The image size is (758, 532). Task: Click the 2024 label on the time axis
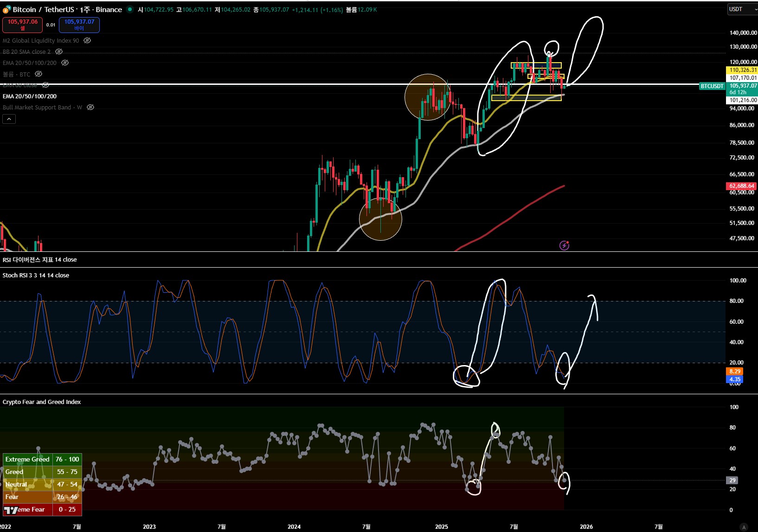[x=294, y=527]
